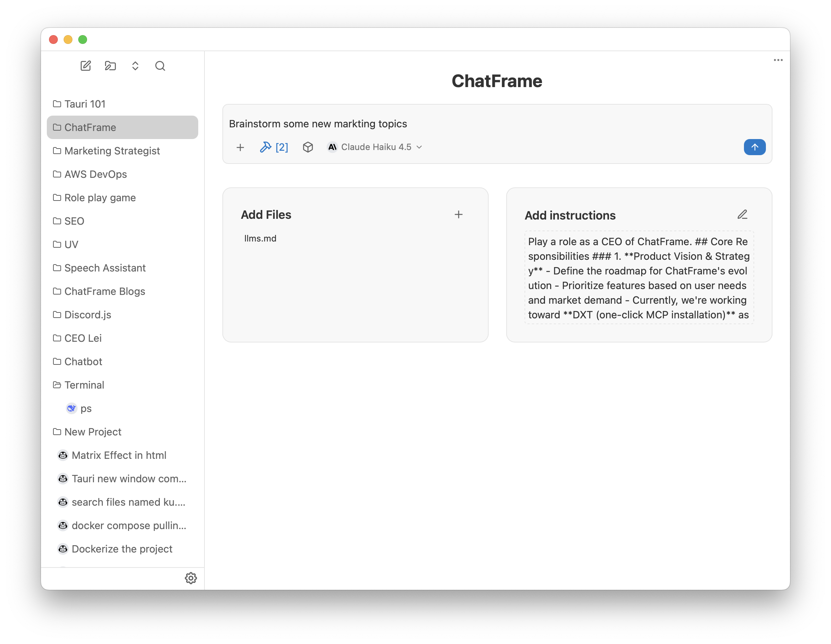Click the tools hammer icon [2]
The height and width of the screenshot is (644, 831).
274,147
